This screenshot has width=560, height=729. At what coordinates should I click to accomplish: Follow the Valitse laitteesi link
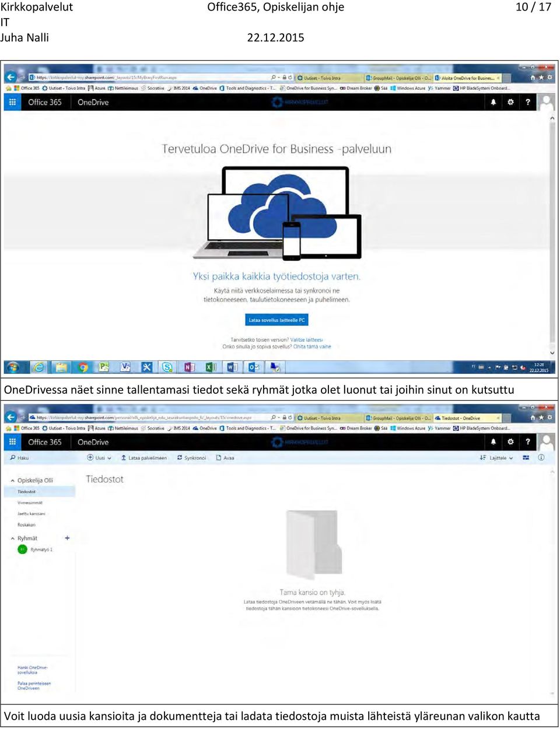(306, 339)
